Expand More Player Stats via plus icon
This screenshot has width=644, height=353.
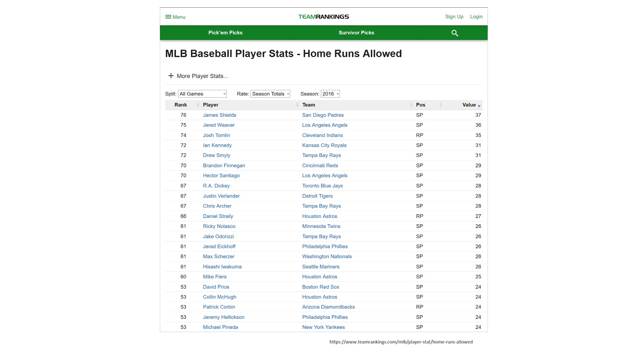(x=171, y=76)
